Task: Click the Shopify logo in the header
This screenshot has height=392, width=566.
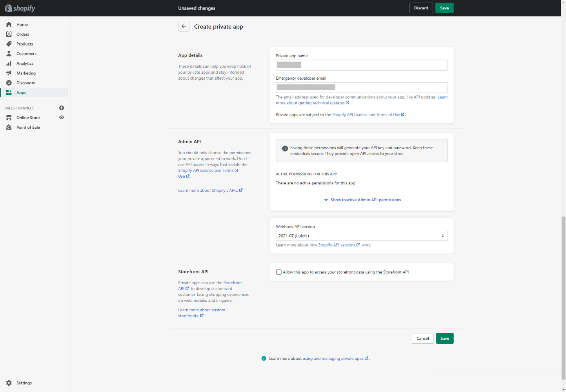Action: (20, 8)
